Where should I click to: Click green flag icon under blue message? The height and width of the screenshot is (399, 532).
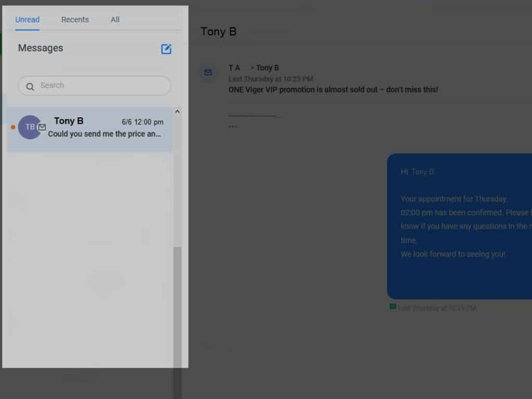(393, 307)
